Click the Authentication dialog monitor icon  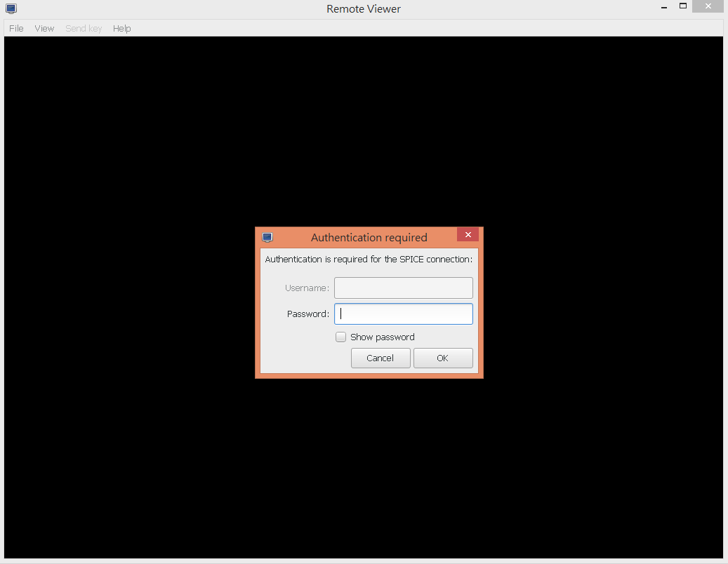[x=267, y=238]
